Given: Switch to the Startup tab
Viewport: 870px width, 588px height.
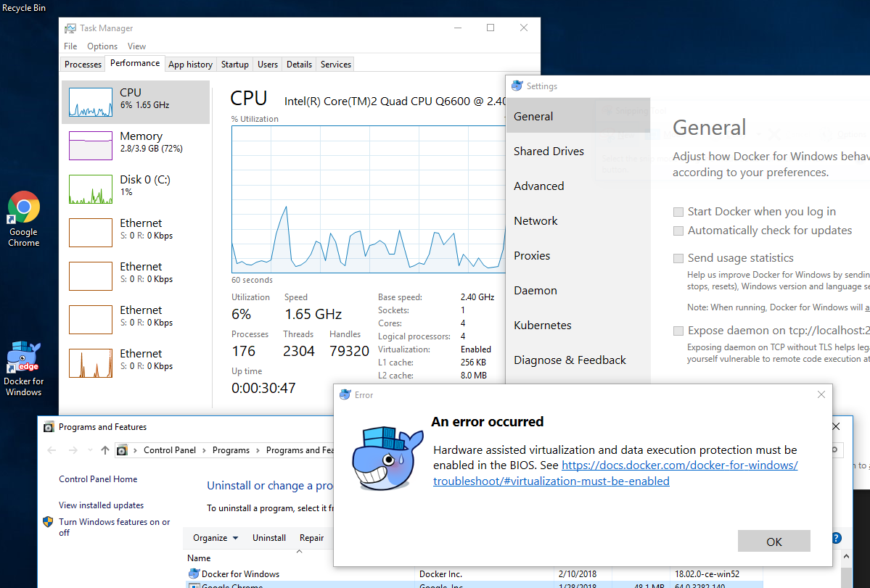Looking at the screenshot, I should pyautogui.click(x=234, y=65).
